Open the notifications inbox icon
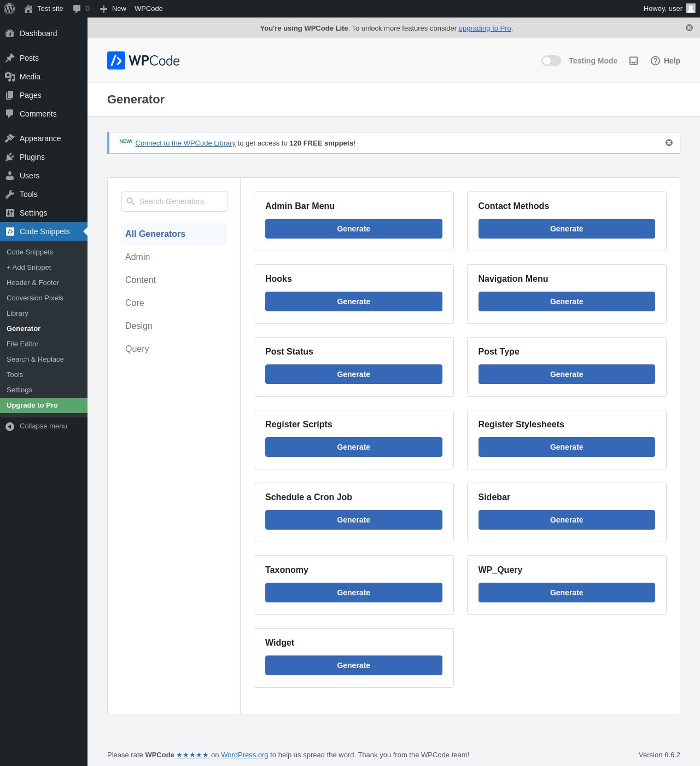 (633, 61)
